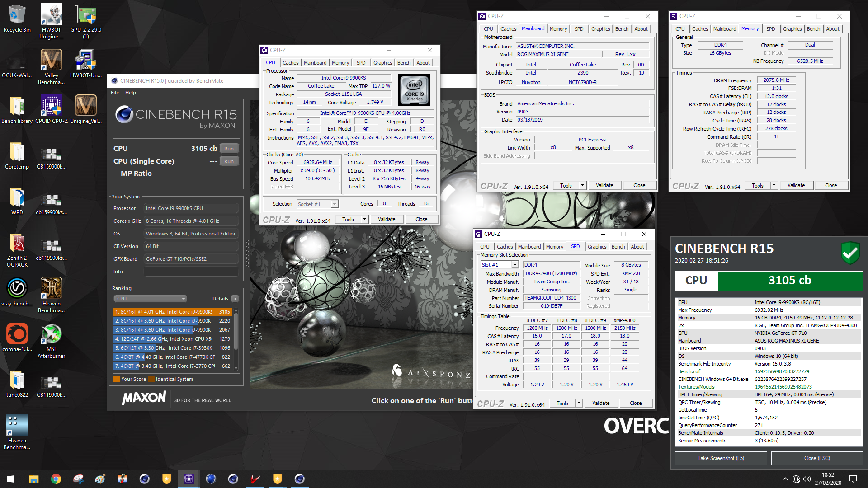The image size is (868, 488).
Task: Run the Cinebench CPU test
Action: point(229,149)
